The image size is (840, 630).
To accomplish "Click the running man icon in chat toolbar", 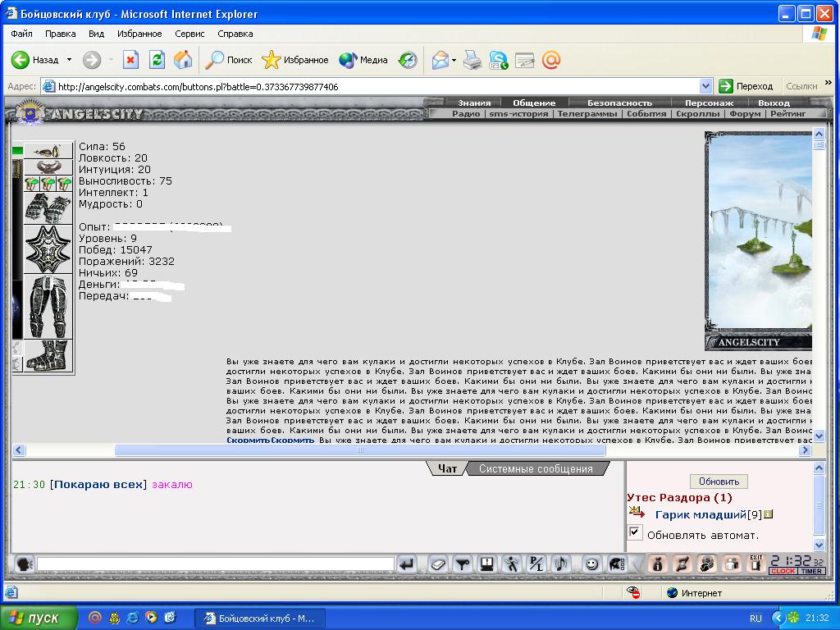I will pyautogui.click(x=512, y=564).
